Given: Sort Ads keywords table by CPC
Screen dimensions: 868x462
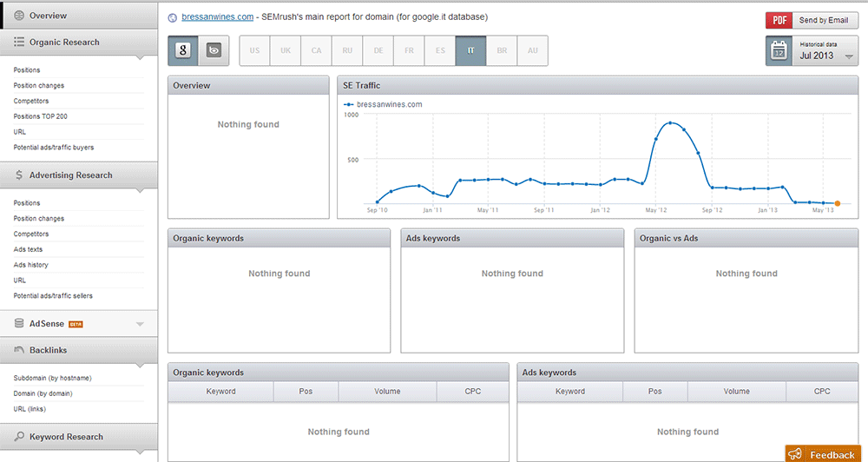Looking at the screenshot, I should (822, 391).
